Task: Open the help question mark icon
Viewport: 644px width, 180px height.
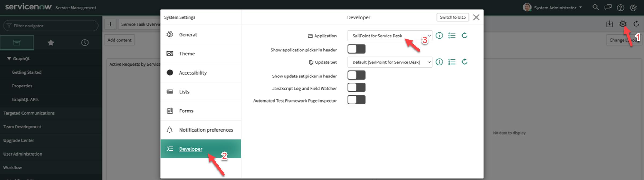Action: coord(620,8)
